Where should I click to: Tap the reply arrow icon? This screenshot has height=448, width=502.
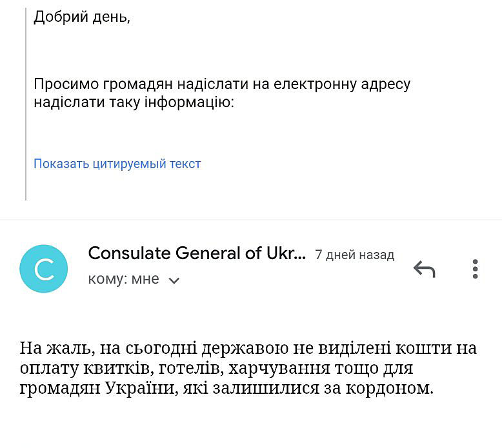pos(424,269)
